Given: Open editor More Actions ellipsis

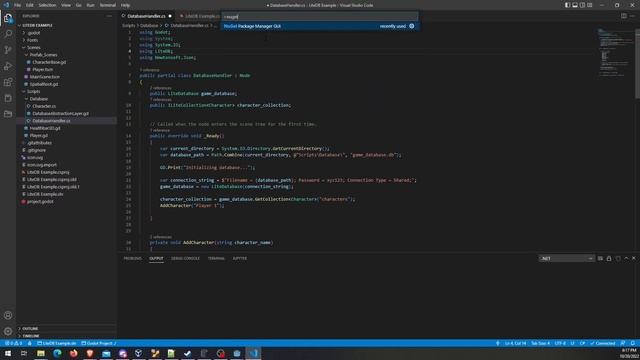Looking at the screenshot, I should (632, 16).
